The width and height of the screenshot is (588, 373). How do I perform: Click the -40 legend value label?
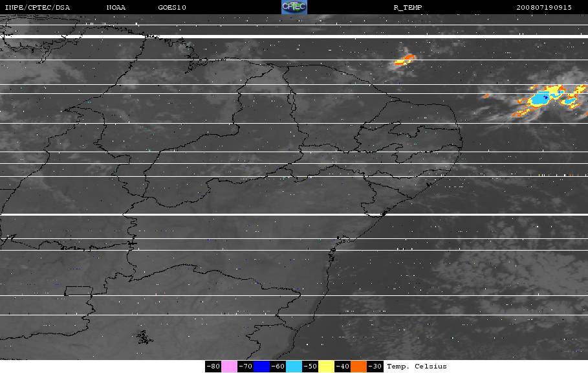click(x=342, y=367)
